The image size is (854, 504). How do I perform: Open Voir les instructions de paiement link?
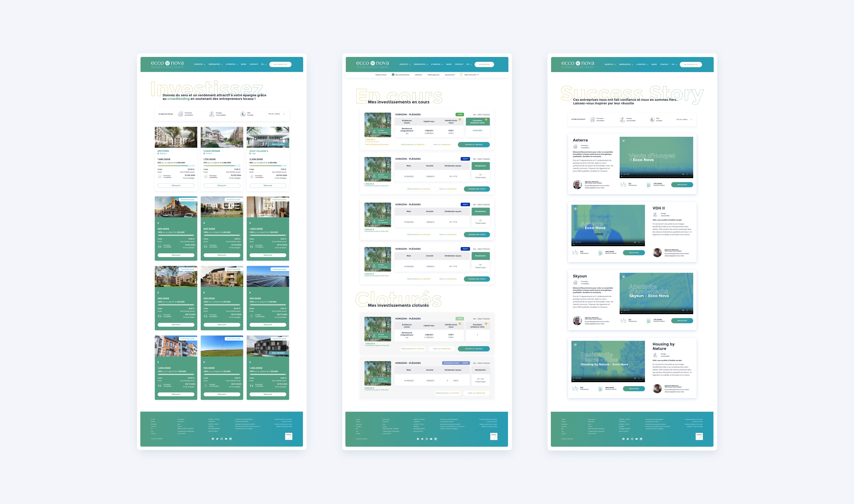tap(377, 144)
